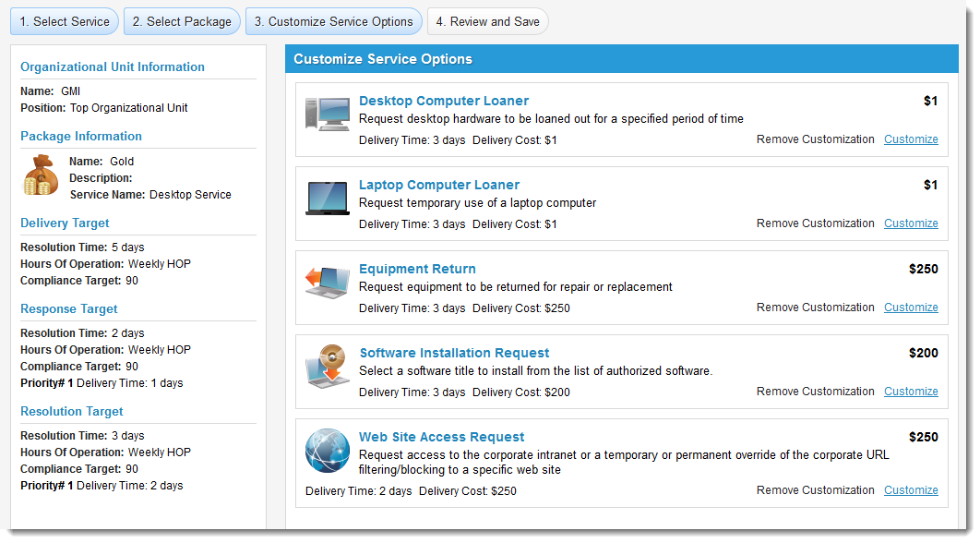Open the Desktop Computer Loaner title link
This screenshot has height=543, width=980.
(444, 101)
